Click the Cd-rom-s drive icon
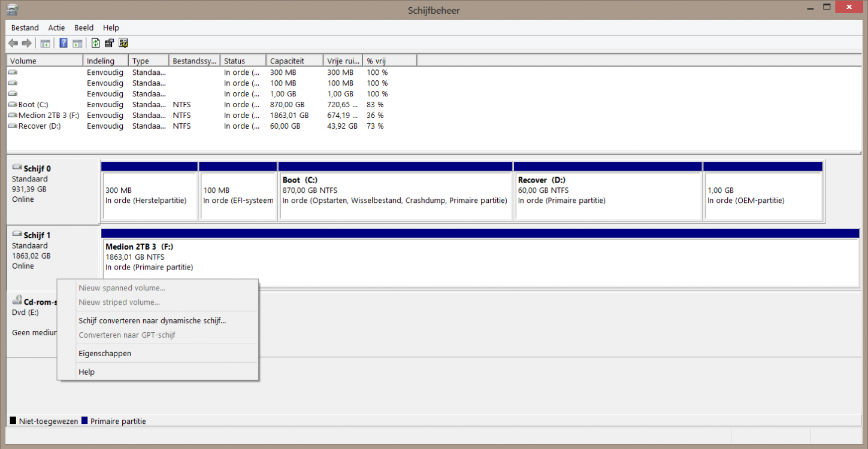Screen dimensions: 868x449 [17, 301]
